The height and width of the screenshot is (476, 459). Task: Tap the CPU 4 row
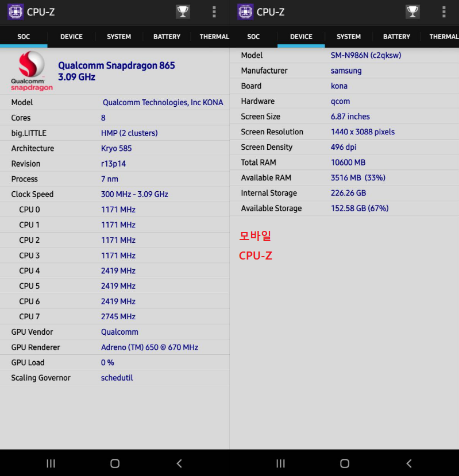click(114, 271)
